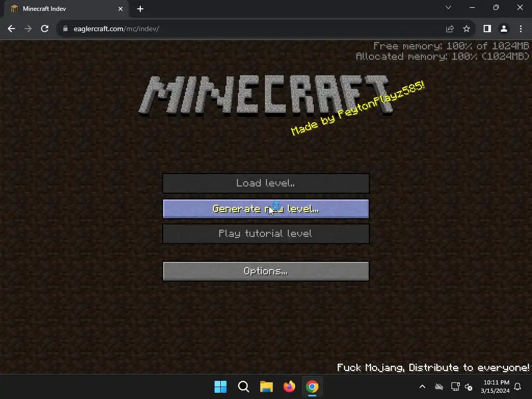Launch File Explorer from taskbar
This screenshot has width=532, height=399.
coord(267,387)
